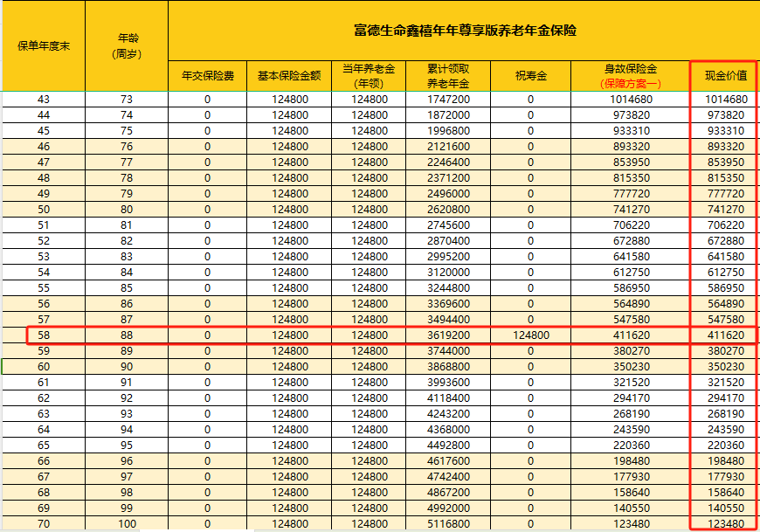The image size is (760, 532).
Task: Click policy year cell 47
Action: 44,162
